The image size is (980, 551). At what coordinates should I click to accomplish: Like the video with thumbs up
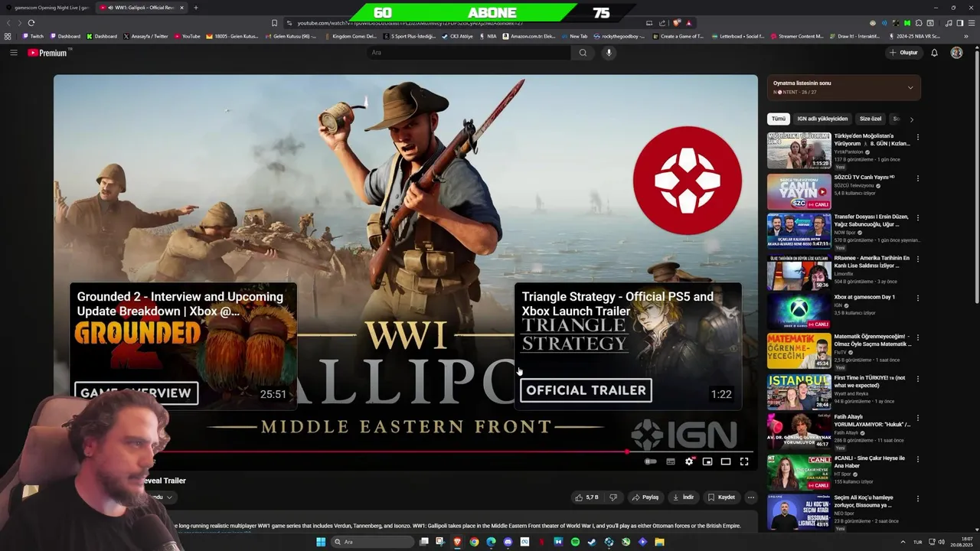(x=587, y=497)
